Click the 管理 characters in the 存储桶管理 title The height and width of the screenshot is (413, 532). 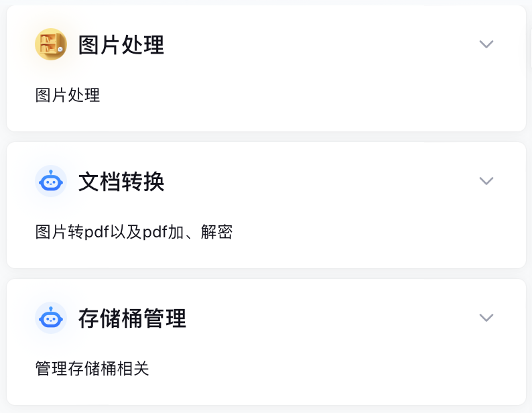click(x=165, y=318)
